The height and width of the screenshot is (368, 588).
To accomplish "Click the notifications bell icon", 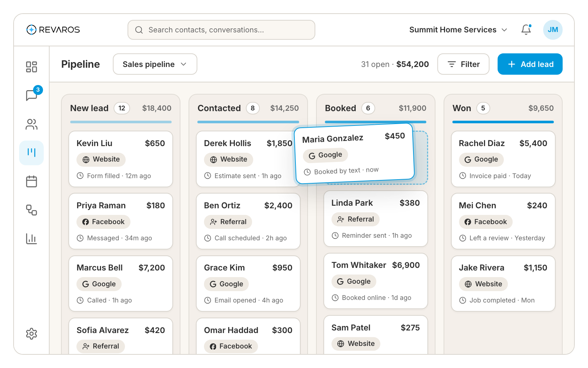I will [526, 30].
